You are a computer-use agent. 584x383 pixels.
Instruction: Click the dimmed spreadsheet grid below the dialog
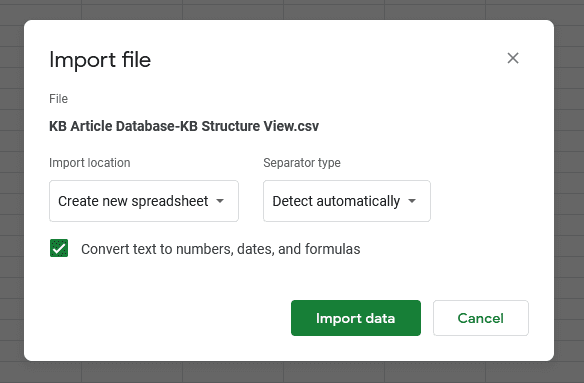(292, 372)
